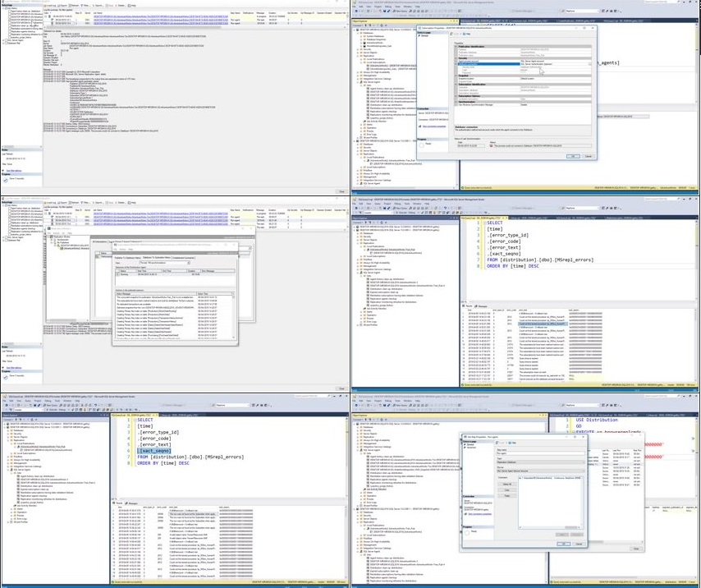Click the red error status icon in Subscription Properties

pyautogui.click(x=492, y=146)
